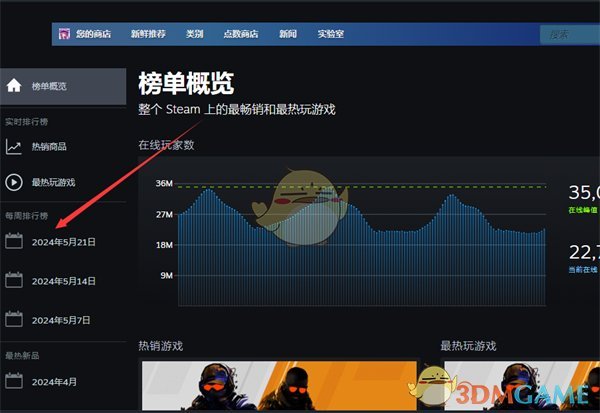600x413 pixels.
Task: Open the 新闻 tab
Action: pos(288,34)
